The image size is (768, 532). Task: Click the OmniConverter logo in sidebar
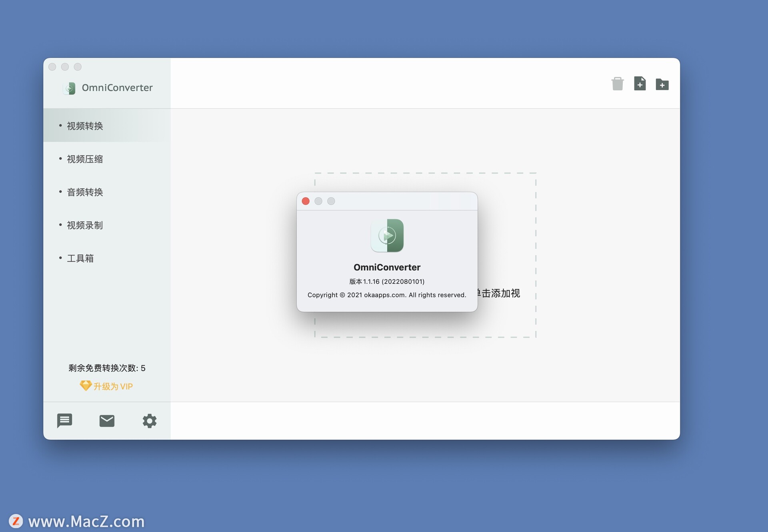coord(70,88)
